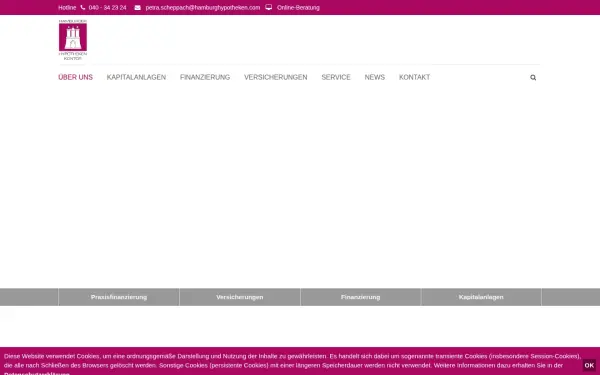Select the Versicherungen tab in grey bar

240,297
